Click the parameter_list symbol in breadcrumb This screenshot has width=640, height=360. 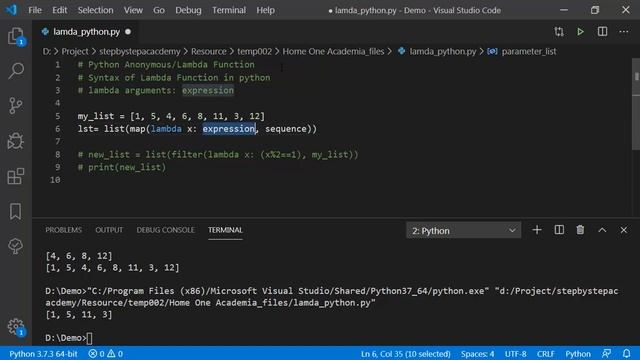tap(529, 51)
